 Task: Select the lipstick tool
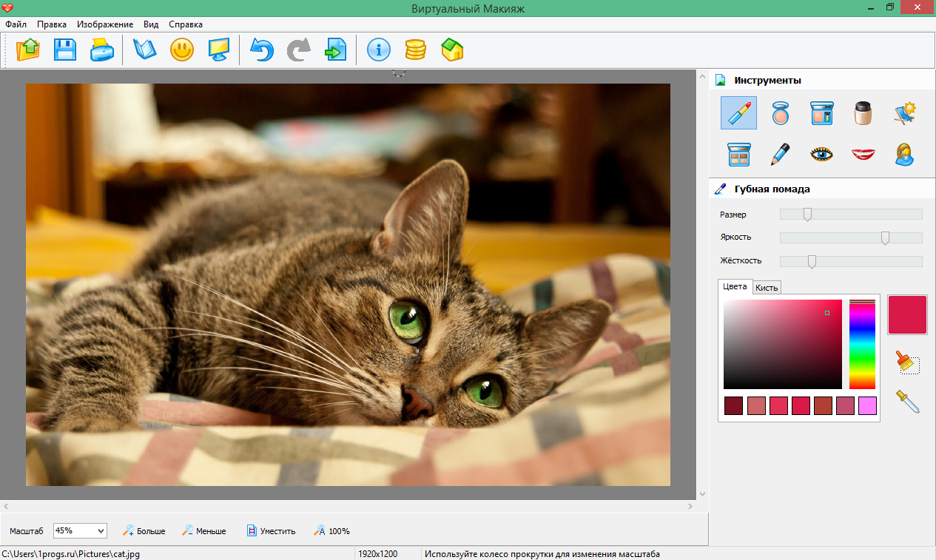pos(738,112)
